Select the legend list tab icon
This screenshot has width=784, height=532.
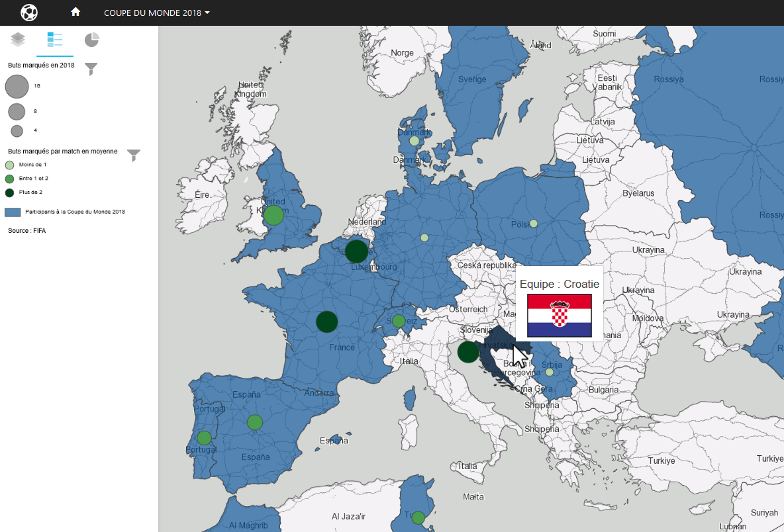click(x=54, y=40)
